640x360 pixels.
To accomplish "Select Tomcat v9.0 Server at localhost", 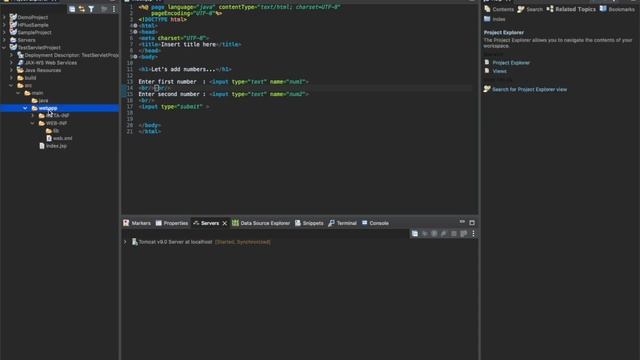I will [176, 242].
